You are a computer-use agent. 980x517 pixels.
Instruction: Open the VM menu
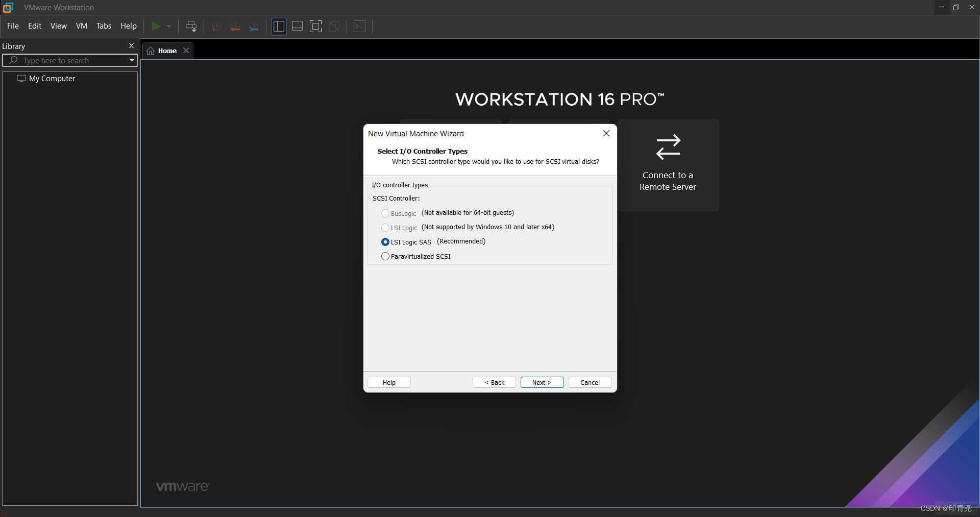coord(82,26)
